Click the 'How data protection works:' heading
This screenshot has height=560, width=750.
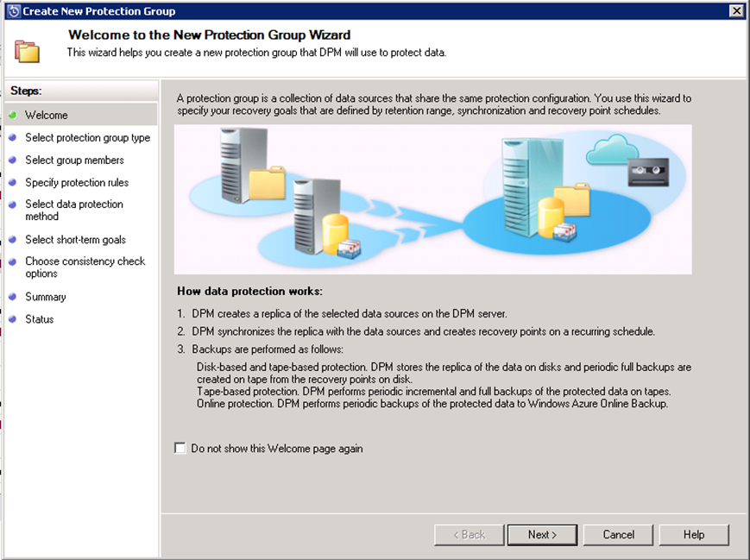249,292
